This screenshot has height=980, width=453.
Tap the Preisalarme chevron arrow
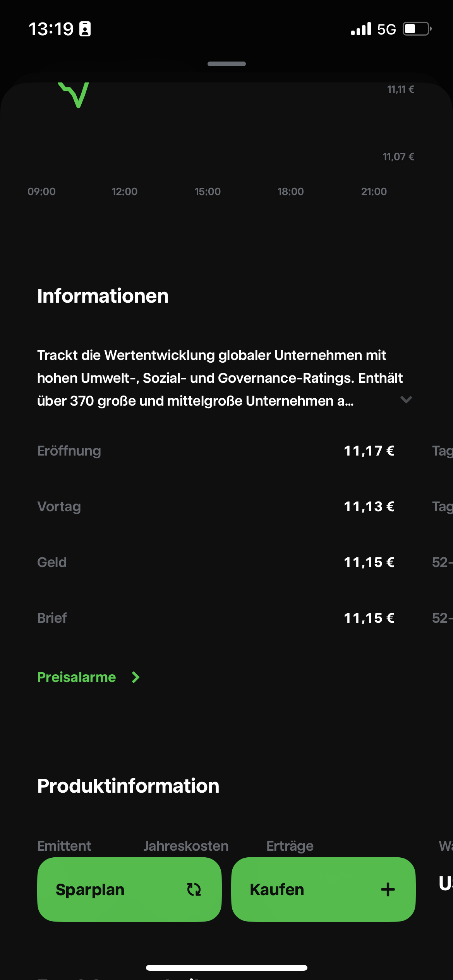click(x=136, y=677)
